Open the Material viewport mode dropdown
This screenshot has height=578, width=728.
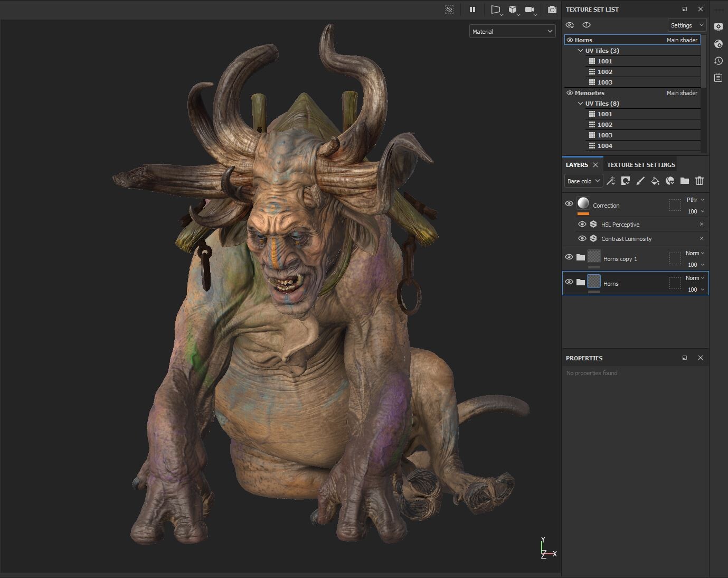512,32
